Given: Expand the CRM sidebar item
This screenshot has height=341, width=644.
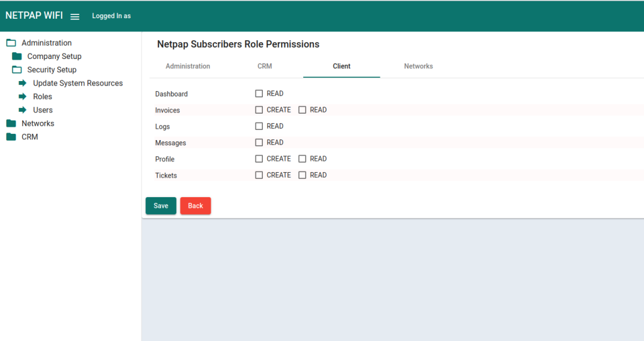Looking at the screenshot, I should click(30, 137).
